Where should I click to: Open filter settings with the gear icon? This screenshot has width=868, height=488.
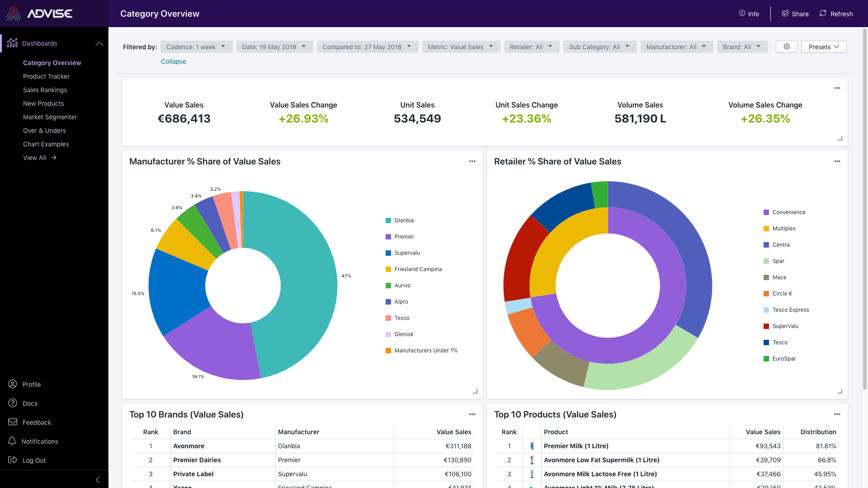[x=786, y=47]
